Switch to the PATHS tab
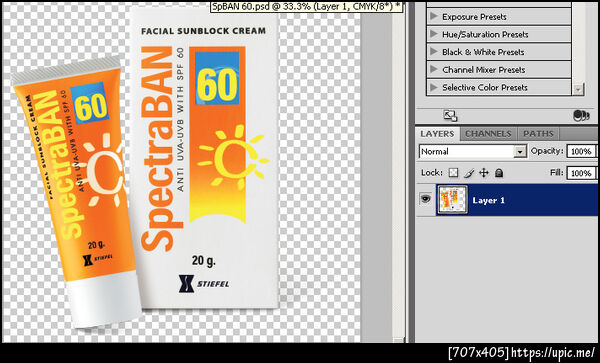Image resolution: width=600 pixels, height=363 pixels. point(538,134)
